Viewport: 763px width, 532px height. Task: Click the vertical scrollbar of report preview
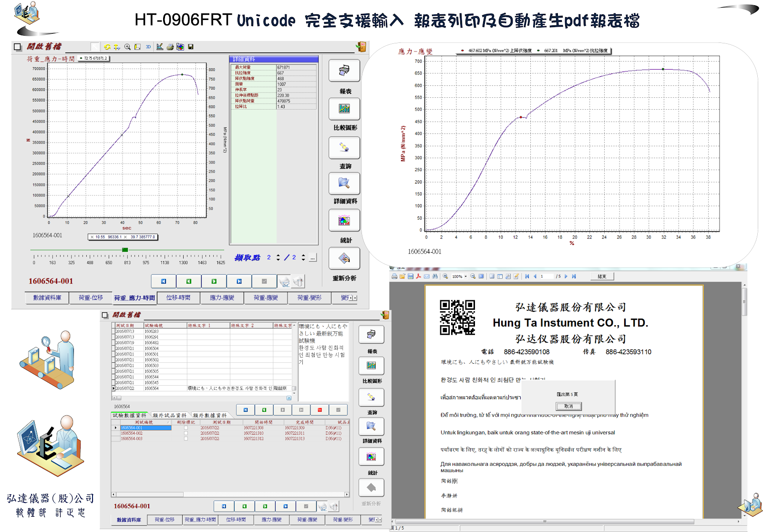point(744,400)
